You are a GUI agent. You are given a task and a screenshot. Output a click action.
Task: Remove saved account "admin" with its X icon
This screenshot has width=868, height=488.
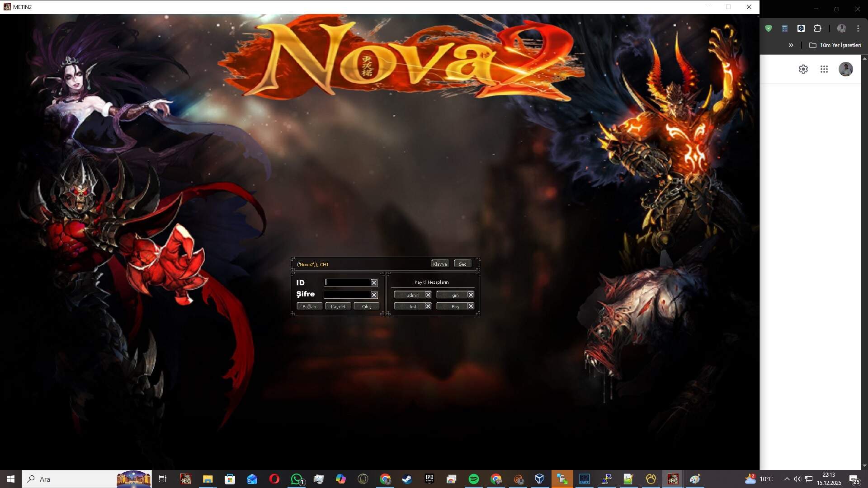pos(428,295)
